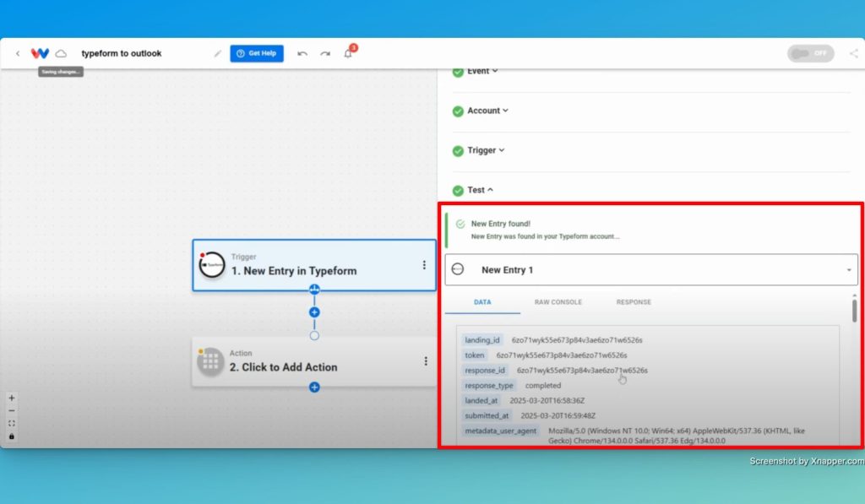Click the response_id field label
The image size is (865, 504).
tap(484, 371)
